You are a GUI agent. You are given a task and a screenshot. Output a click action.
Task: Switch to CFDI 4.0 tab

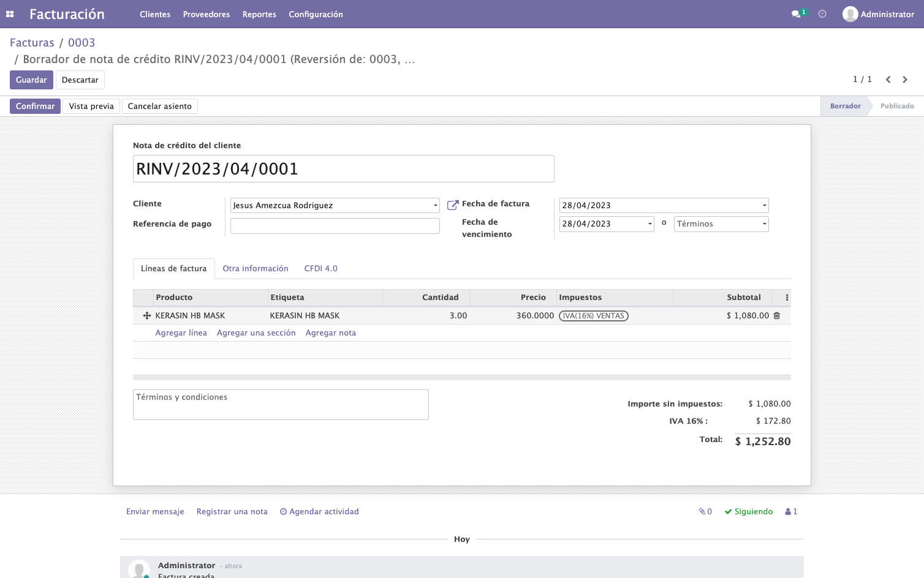pos(321,269)
